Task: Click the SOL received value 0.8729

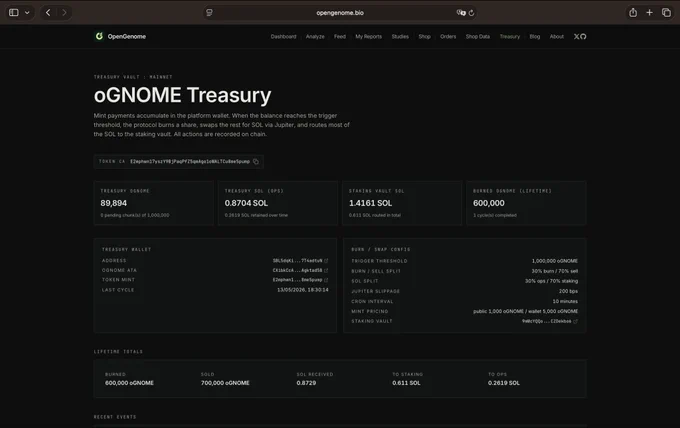Action: [x=306, y=383]
